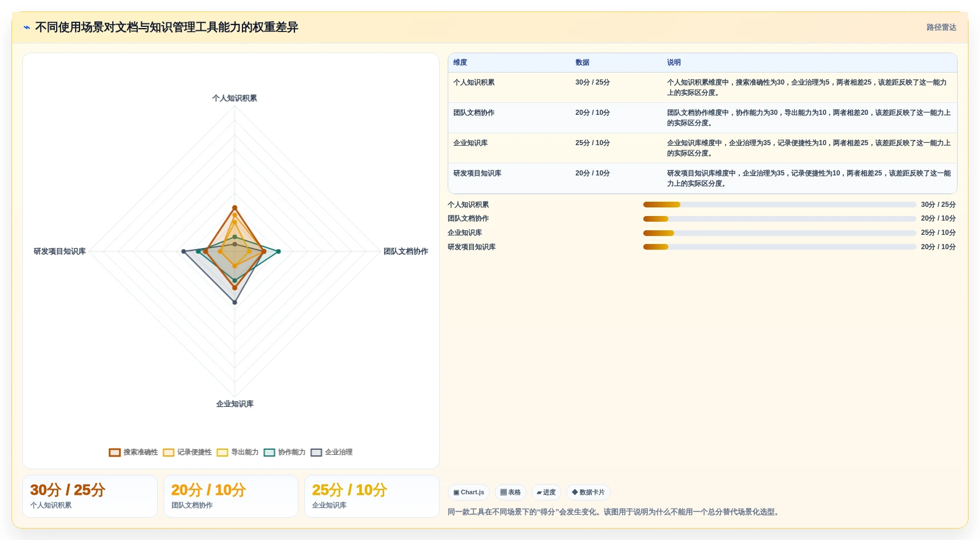Image resolution: width=980 pixels, height=540 pixels.
Task: Click radar axis label 个人知识积累
Action: tap(234, 98)
